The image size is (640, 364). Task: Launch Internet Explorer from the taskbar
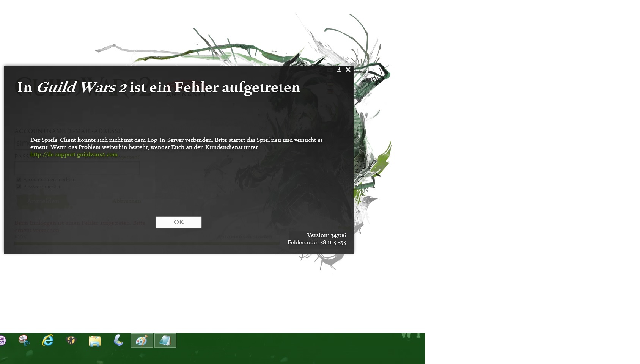(47, 340)
